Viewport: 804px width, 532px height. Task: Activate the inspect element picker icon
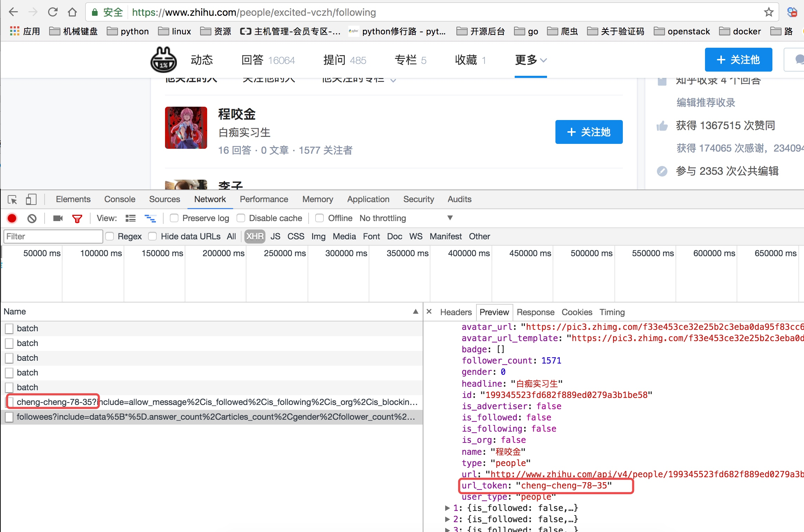(12, 199)
